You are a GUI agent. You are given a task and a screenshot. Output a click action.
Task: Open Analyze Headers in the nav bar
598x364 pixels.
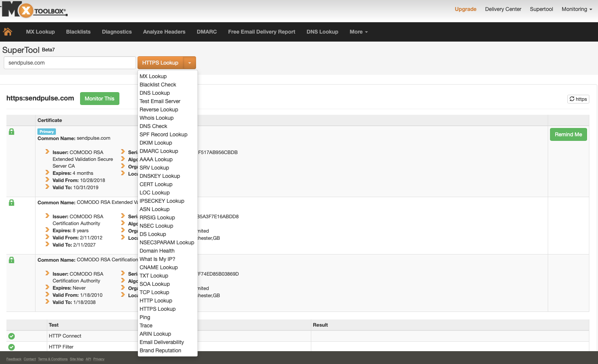(164, 32)
